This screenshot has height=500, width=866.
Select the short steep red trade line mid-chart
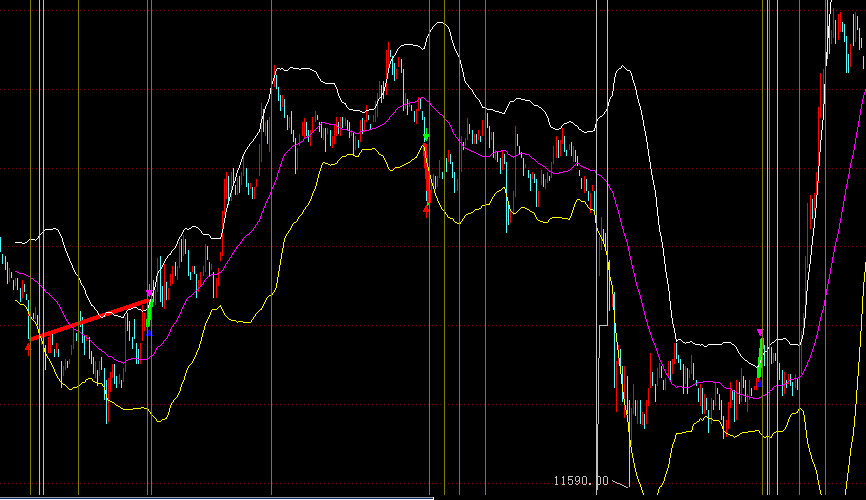[x=426, y=173]
